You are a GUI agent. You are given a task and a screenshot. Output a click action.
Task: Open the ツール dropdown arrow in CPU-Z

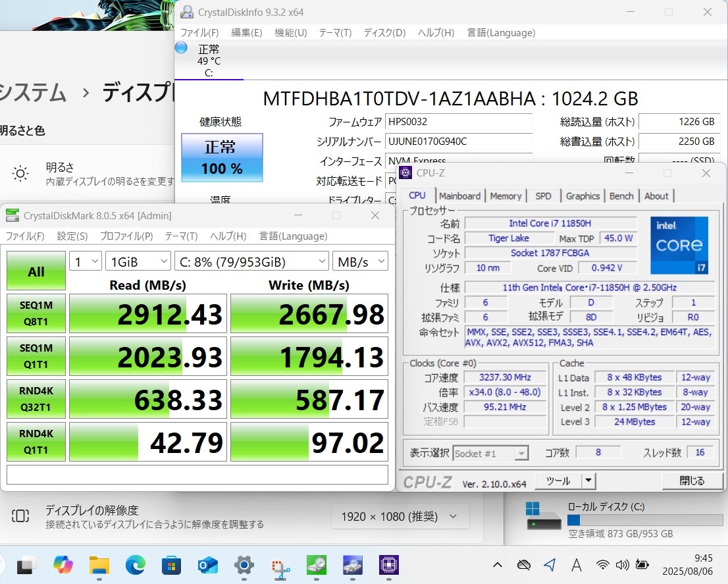pos(588,481)
